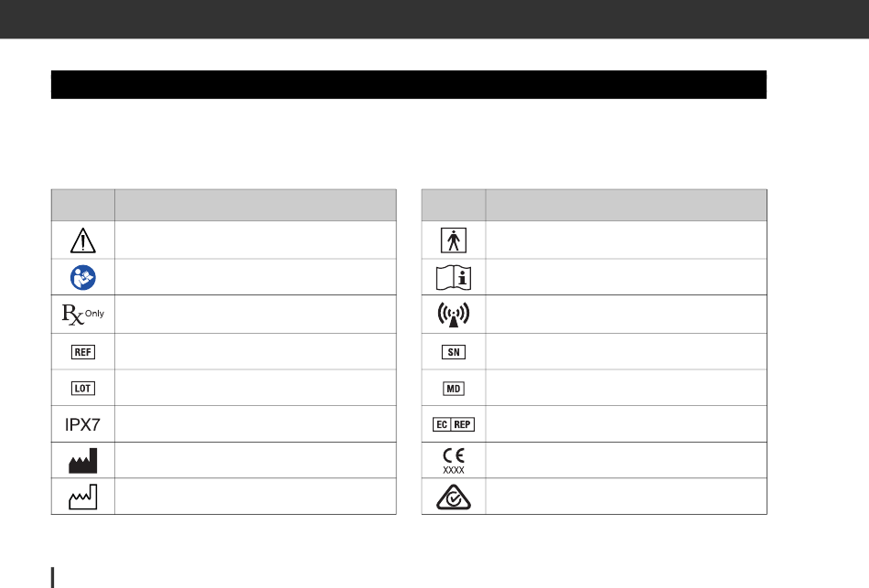Click the solid manufacturer factory symbol

point(83,461)
